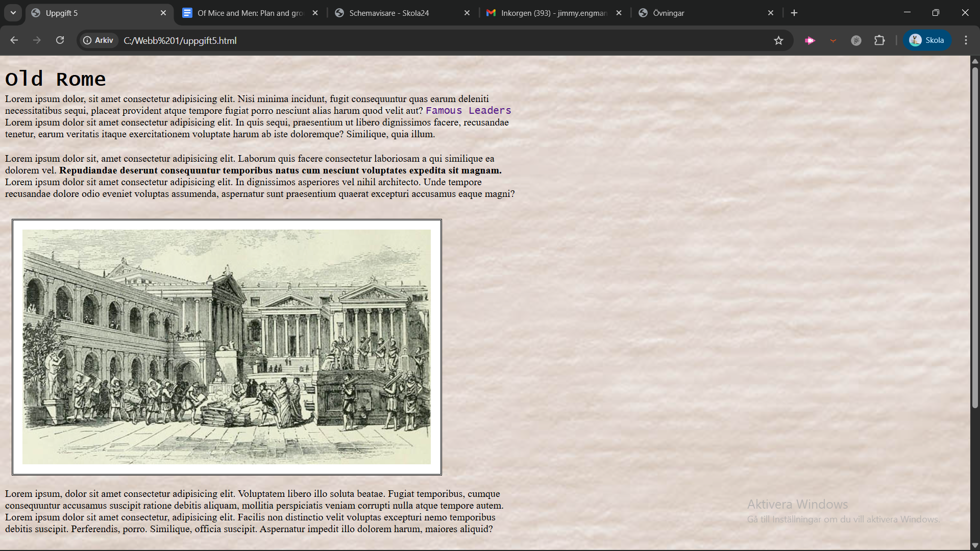Click the bold Repudiandae deserunt sentence

pos(280,170)
